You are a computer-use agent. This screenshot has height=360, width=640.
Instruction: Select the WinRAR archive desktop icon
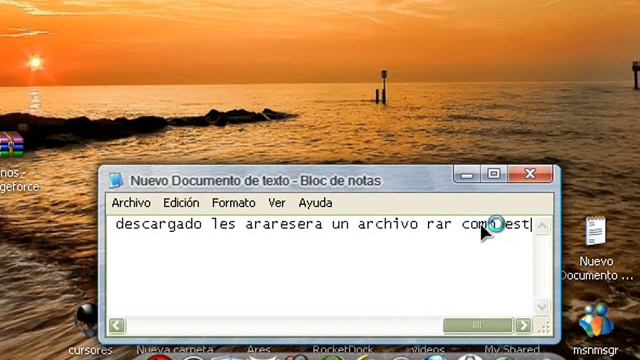[x=12, y=161]
